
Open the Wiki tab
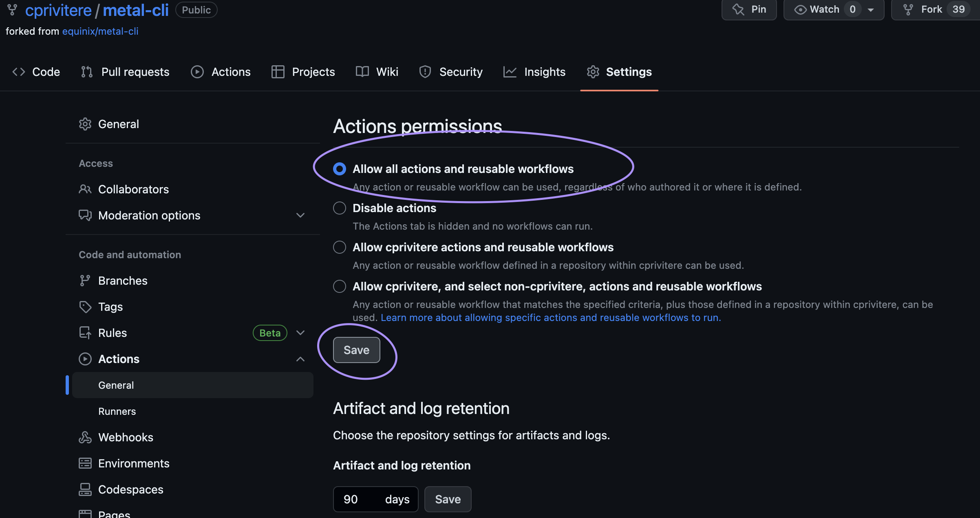[377, 72]
